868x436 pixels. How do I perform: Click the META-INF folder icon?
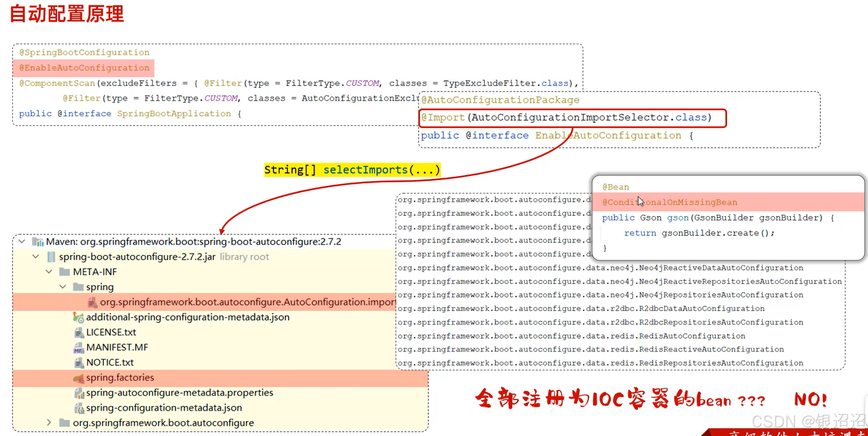coord(65,272)
